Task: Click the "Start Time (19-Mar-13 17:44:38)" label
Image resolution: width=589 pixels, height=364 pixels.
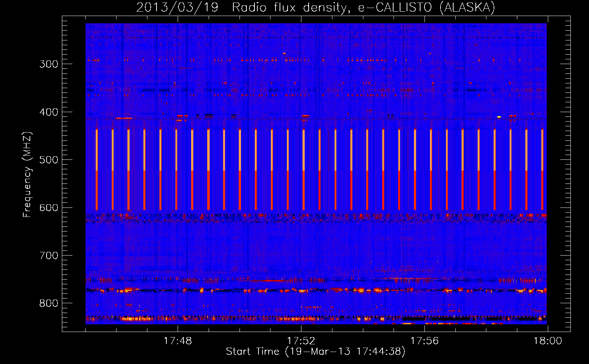Action: [x=316, y=352]
